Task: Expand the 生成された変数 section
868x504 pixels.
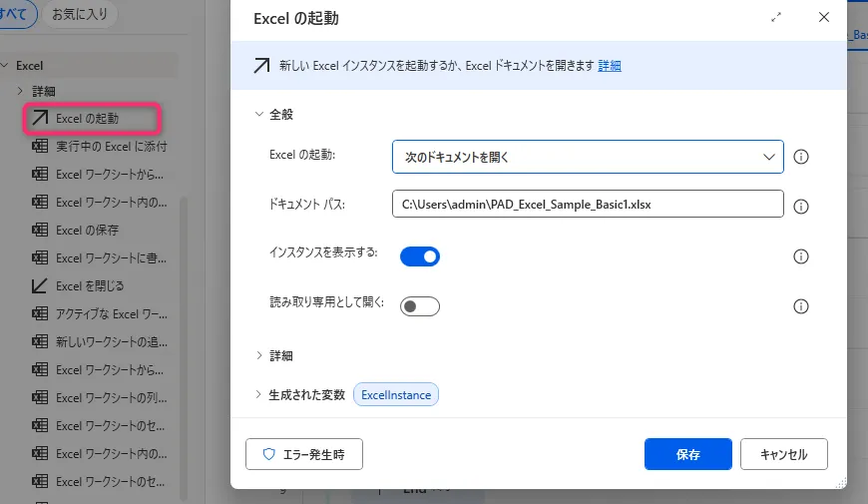Action: [x=260, y=395]
